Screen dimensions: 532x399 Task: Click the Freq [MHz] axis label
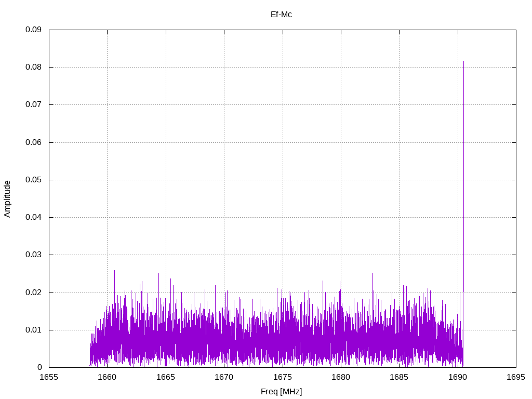(x=281, y=392)
